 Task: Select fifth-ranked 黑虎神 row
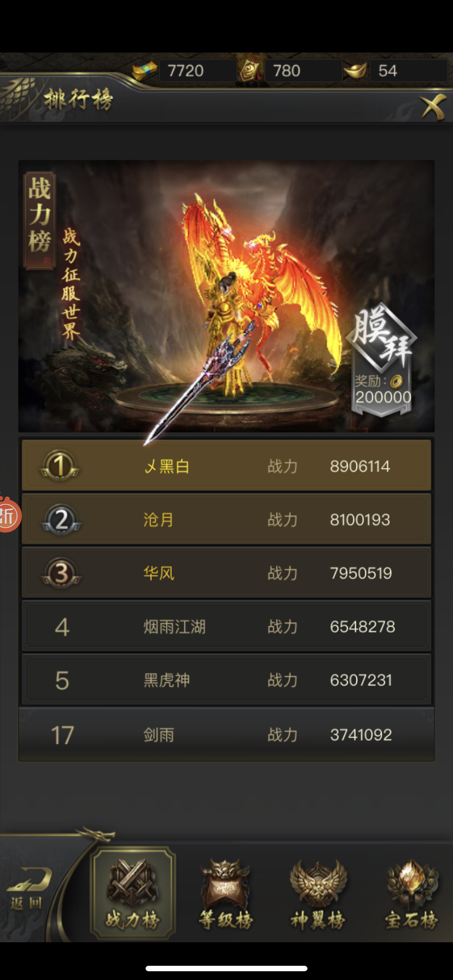pos(226,680)
